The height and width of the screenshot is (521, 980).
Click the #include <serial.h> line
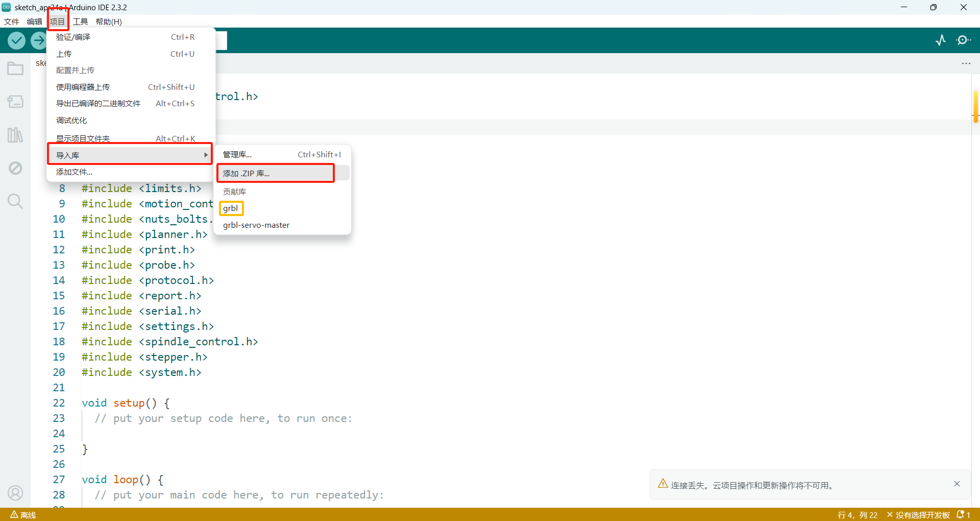pos(141,311)
